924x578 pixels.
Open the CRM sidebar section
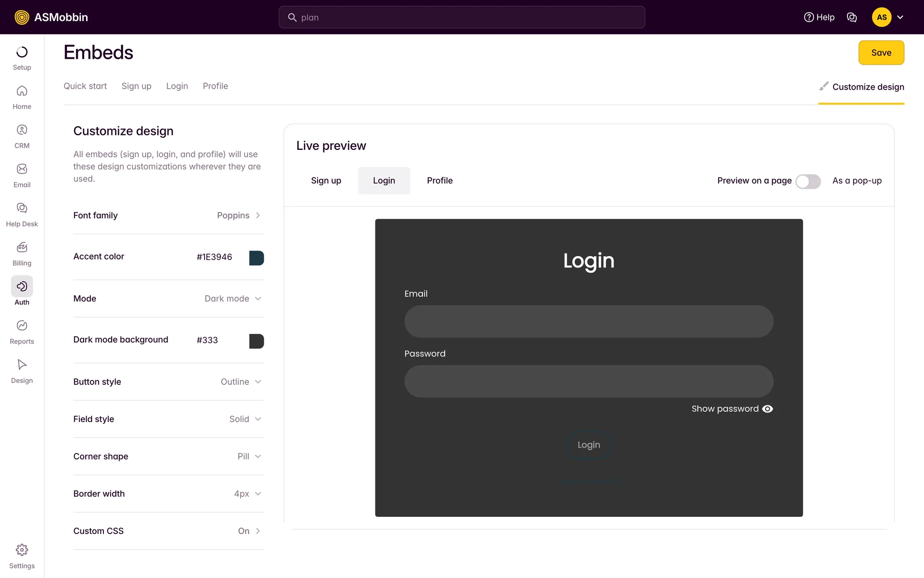tap(22, 136)
